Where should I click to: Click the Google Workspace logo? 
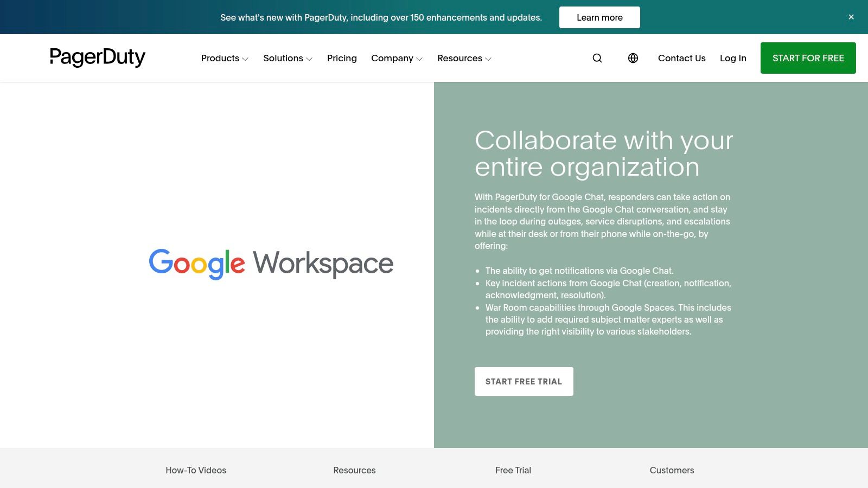tap(270, 264)
